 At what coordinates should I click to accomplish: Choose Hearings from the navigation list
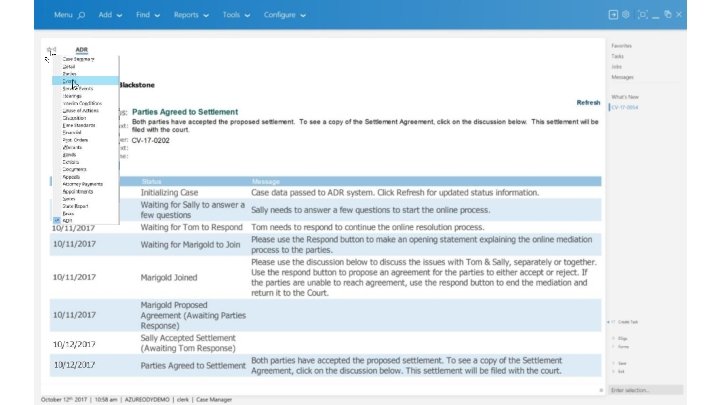tap(72, 96)
